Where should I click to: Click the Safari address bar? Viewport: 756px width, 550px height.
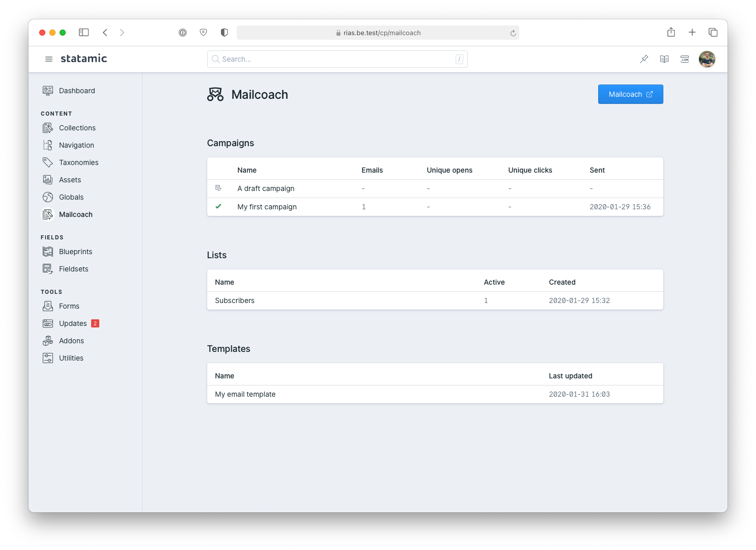point(378,33)
